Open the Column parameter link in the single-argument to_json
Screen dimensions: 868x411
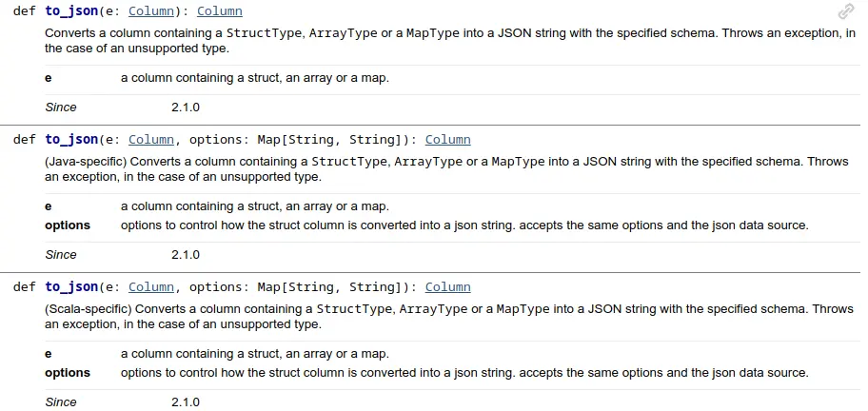click(x=151, y=11)
